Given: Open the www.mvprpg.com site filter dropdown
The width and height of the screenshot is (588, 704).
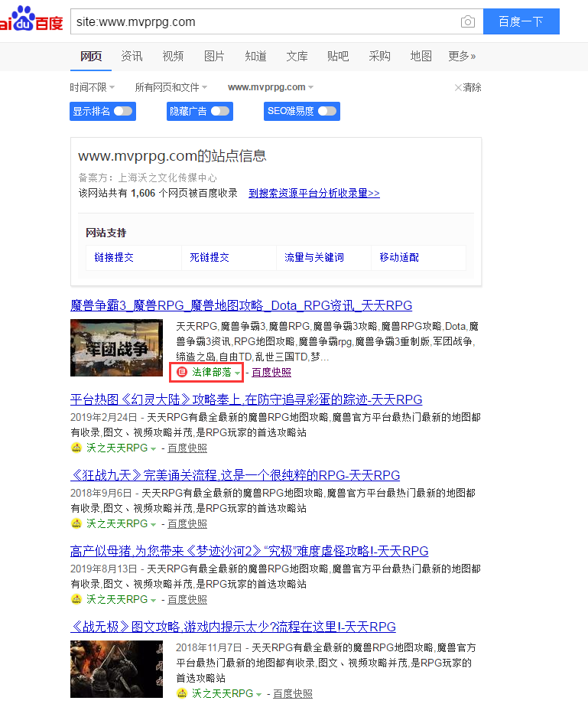Looking at the screenshot, I should (x=271, y=87).
